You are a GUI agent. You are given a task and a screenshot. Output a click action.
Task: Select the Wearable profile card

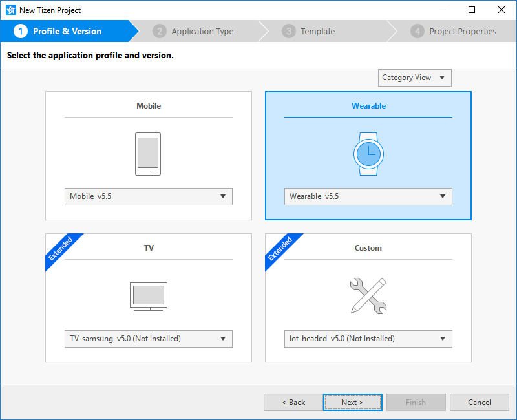click(368, 106)
